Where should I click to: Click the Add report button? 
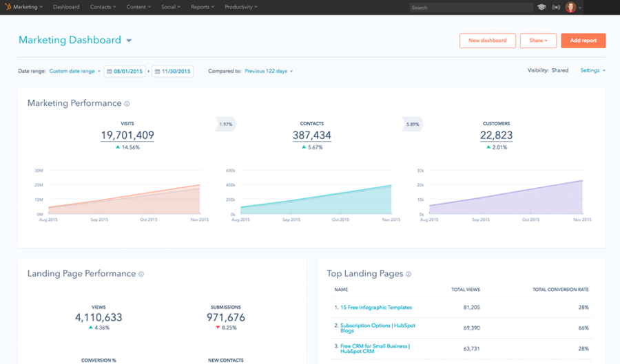pyautogui.click(x=583, y=41)
